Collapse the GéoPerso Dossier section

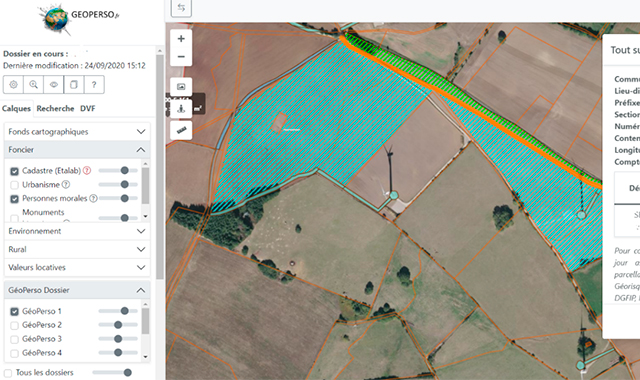(x=77, y=290)
